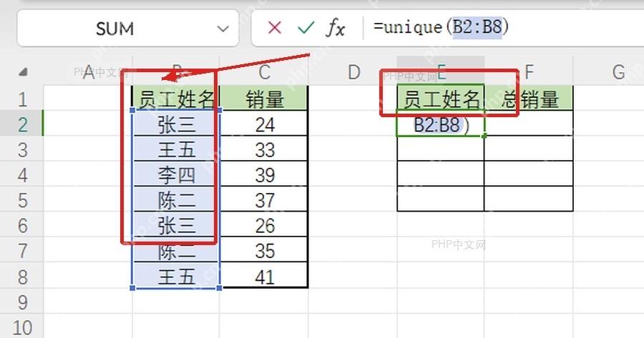644x338 pixels.
Task: Open the insert function fx dialog
Action: [x=335, y=29]
